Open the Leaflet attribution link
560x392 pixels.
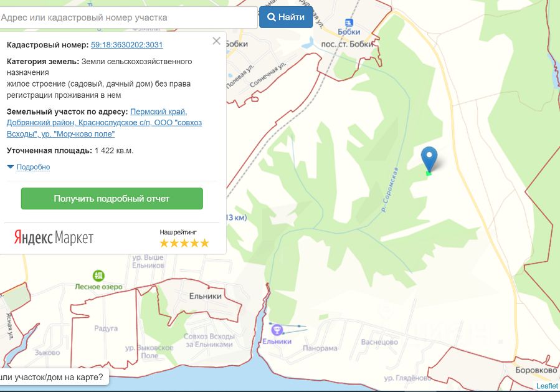pos(547,386)
